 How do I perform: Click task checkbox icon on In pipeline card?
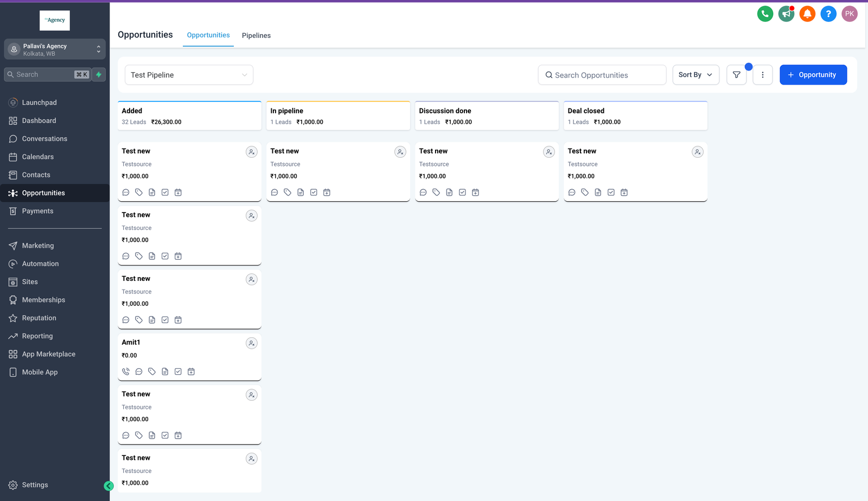314,192
